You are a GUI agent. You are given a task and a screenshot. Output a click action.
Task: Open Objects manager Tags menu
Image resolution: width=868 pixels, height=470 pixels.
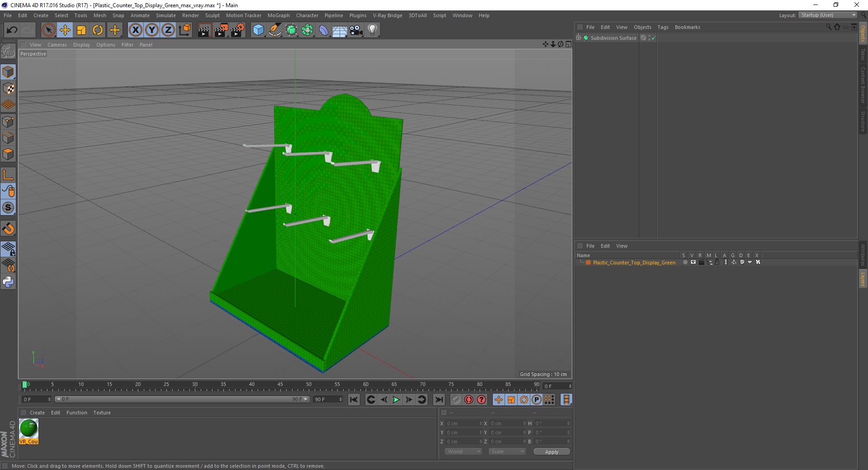[x=663, y=27]
